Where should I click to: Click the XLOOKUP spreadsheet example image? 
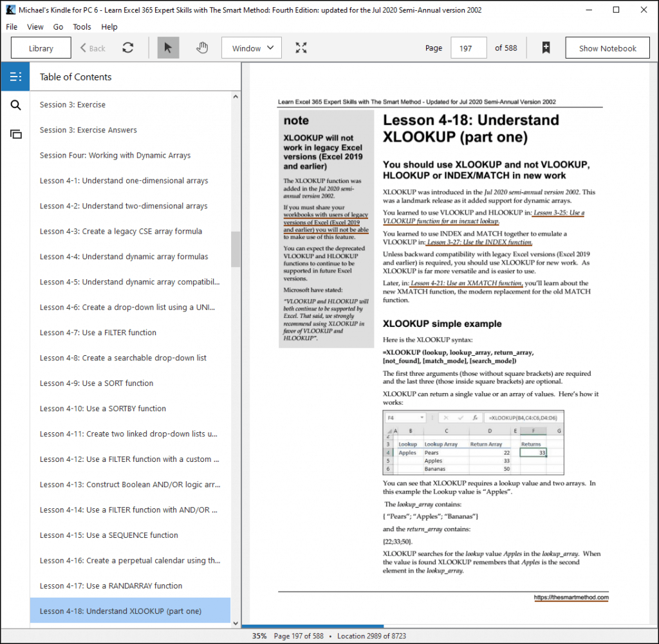point(473,443)
